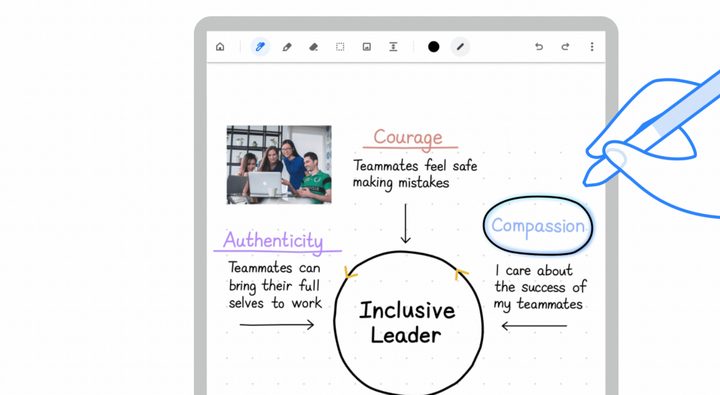
Task: Click 'Teammates can bring their full selves' note
Action: (275, 285)
